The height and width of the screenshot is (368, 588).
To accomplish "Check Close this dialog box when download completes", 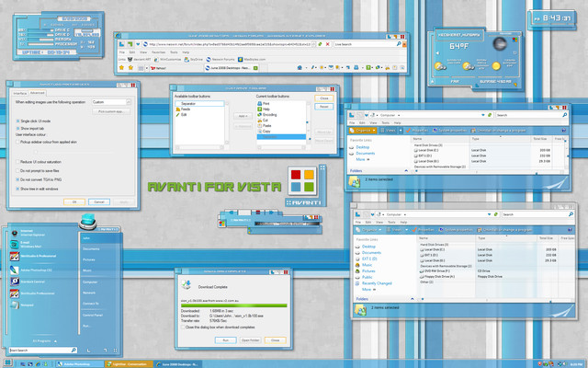I will (183, 328).
